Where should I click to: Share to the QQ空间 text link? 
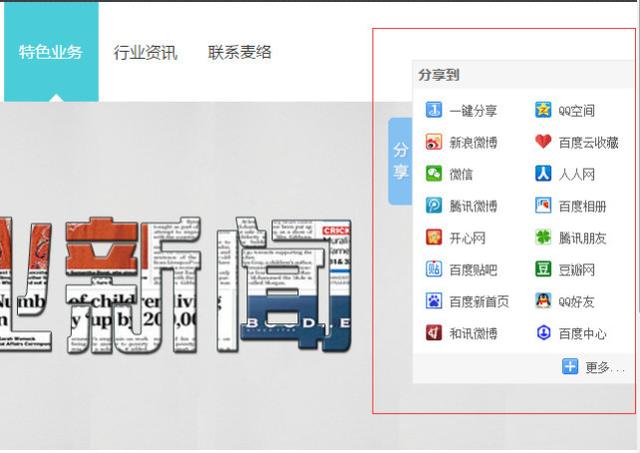click(576, 111)
